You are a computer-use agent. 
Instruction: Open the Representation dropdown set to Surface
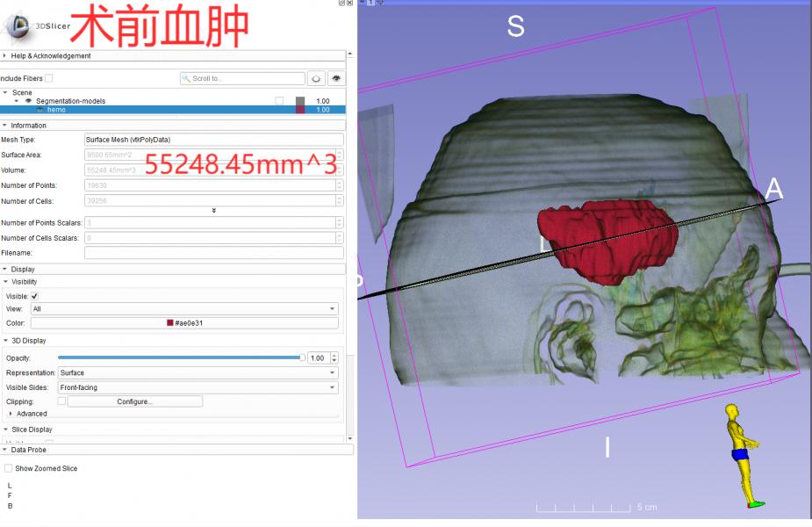click(198, 372)
